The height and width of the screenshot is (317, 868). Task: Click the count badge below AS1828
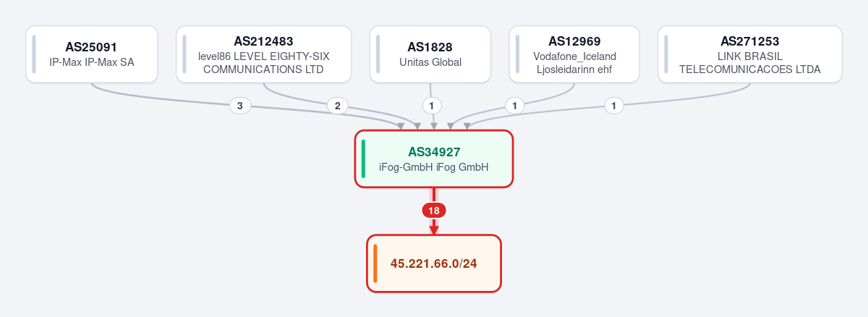click(432, 106)
